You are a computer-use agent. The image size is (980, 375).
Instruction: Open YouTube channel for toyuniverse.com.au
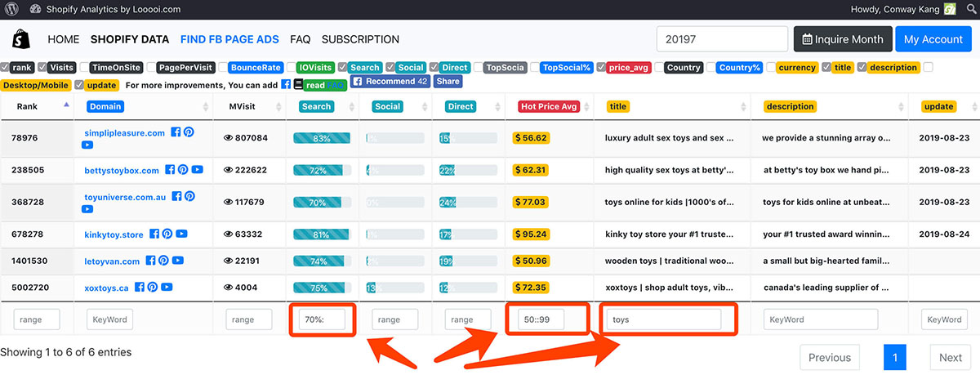87,210
